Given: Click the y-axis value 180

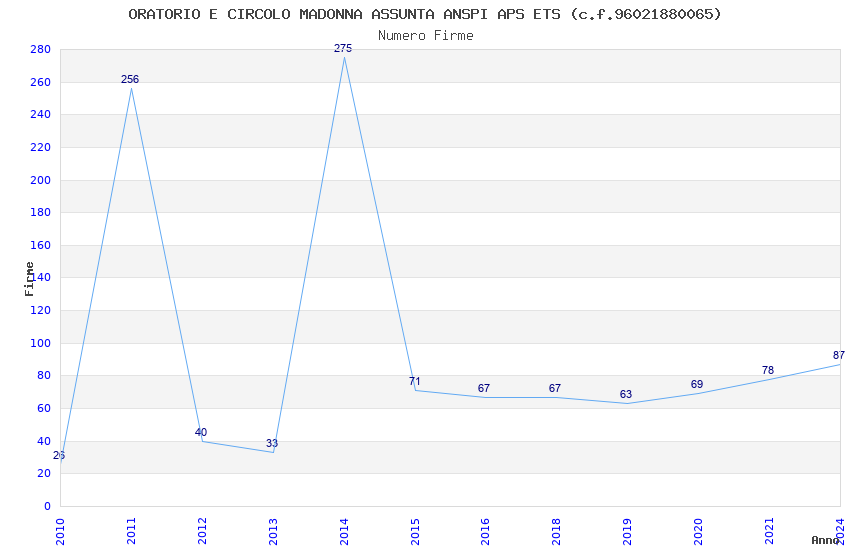Looking at the screenshot, I should point(41,212).
